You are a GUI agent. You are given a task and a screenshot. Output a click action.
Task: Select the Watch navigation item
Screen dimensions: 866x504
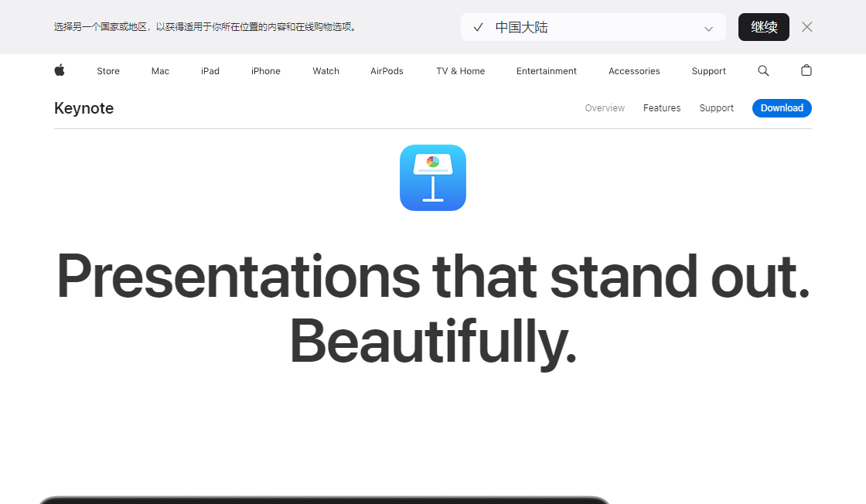click(326, 70)
